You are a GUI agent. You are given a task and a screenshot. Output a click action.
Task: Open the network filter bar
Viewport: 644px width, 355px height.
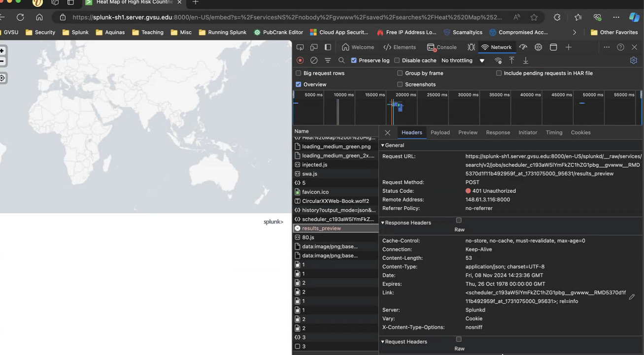coord(328,60)
